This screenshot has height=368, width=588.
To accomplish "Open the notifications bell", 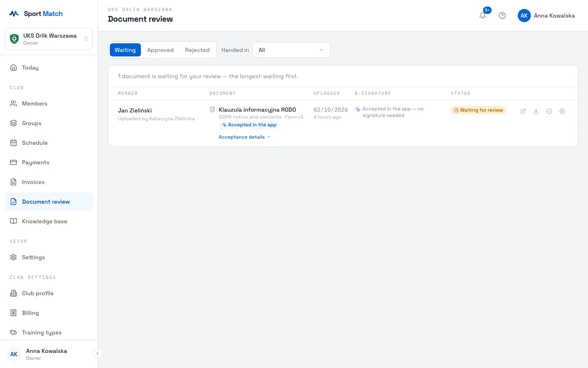I will 483,16.
